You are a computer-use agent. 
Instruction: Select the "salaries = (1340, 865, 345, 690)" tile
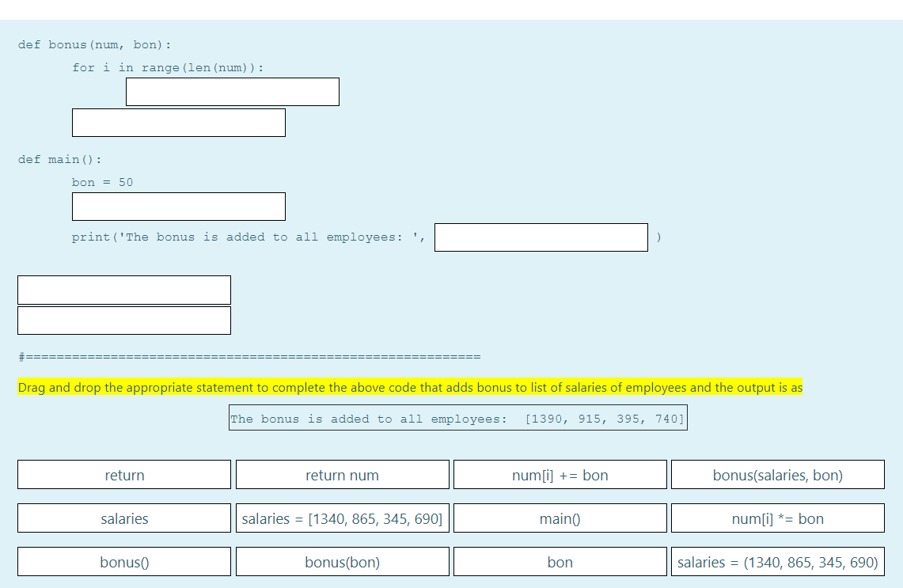[x=777, y=562]
